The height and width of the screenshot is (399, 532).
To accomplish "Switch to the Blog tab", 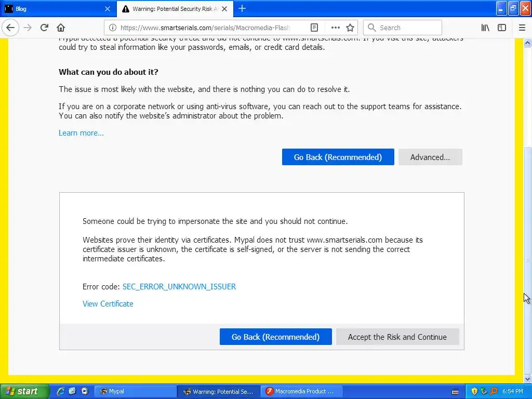I will point(58,9).
